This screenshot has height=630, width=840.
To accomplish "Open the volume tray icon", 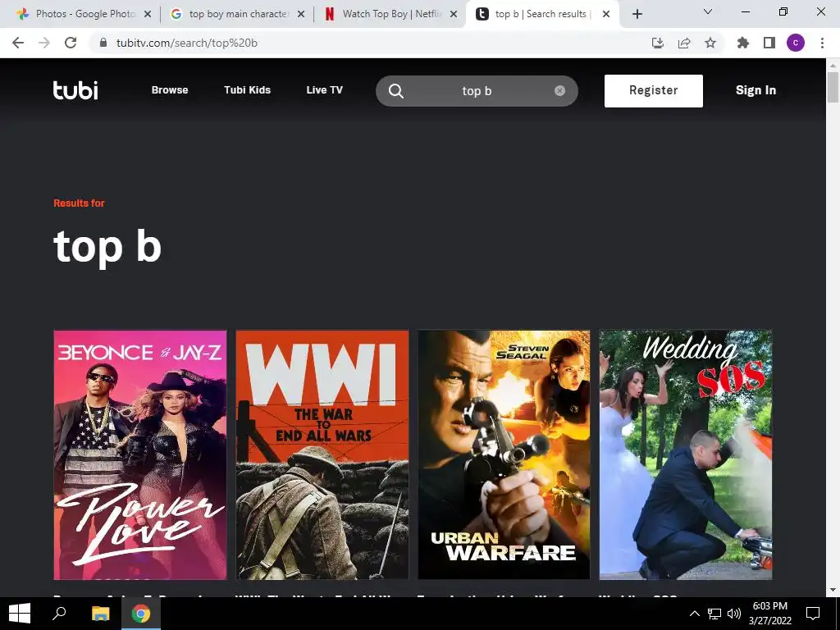I will coord(734,614).
